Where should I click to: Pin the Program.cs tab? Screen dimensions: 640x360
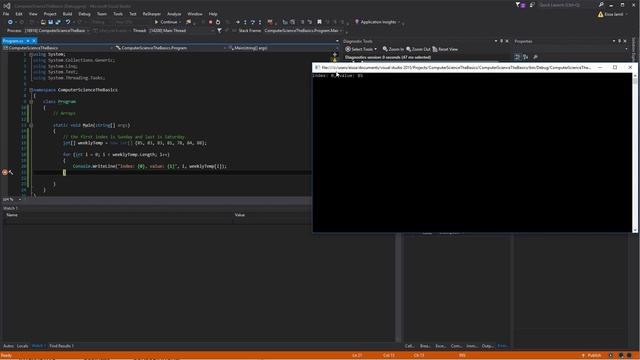click(28, 41)
